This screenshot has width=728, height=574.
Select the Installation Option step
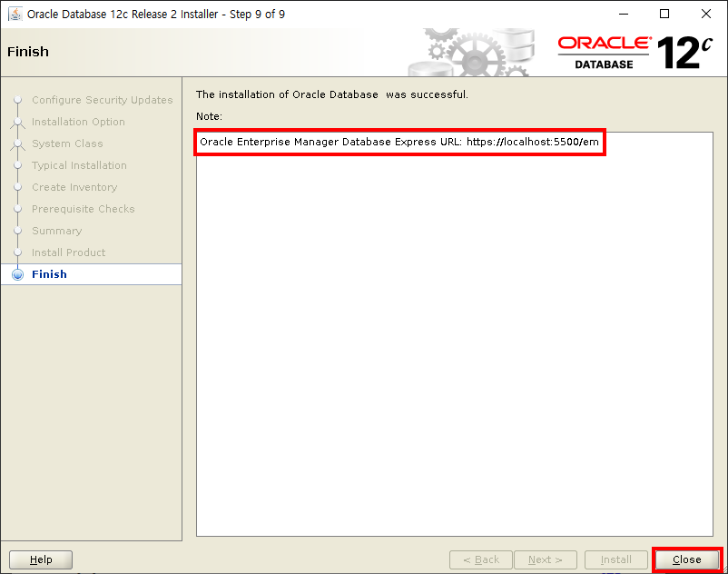pos(78,122)
